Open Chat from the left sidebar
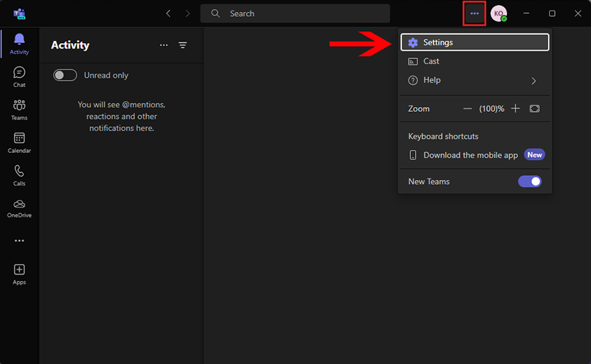The height and width of the screenshot is (364, 591). [19, 76]
